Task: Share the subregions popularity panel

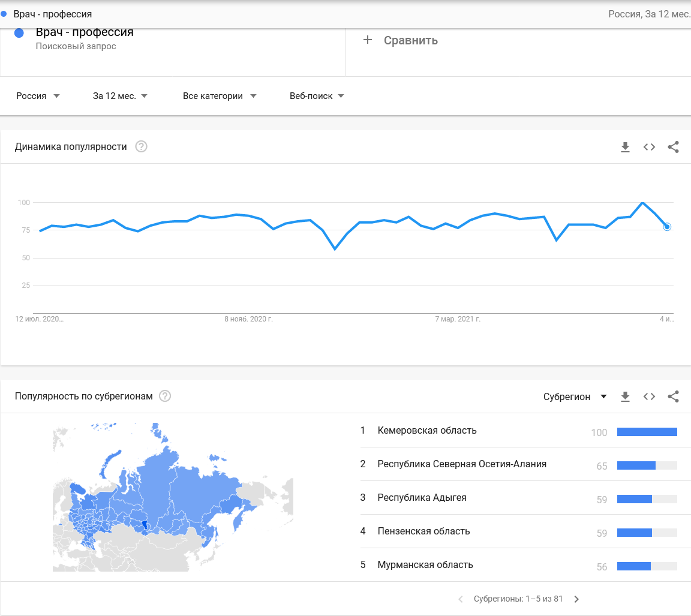Action: 673,396
